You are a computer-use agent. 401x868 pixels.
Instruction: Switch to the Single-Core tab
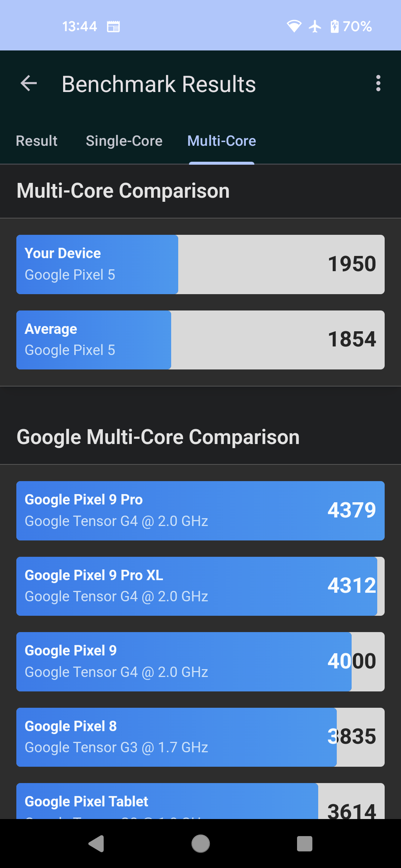pos(124,141)
